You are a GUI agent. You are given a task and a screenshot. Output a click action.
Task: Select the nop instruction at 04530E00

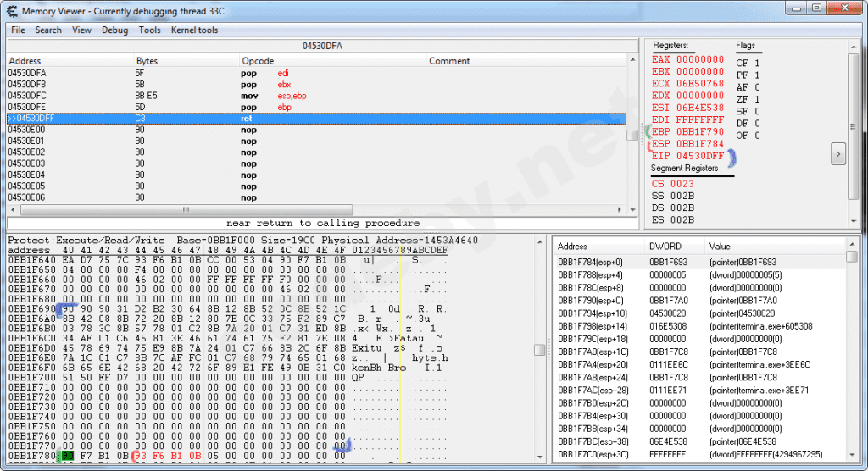click(316, 130)
